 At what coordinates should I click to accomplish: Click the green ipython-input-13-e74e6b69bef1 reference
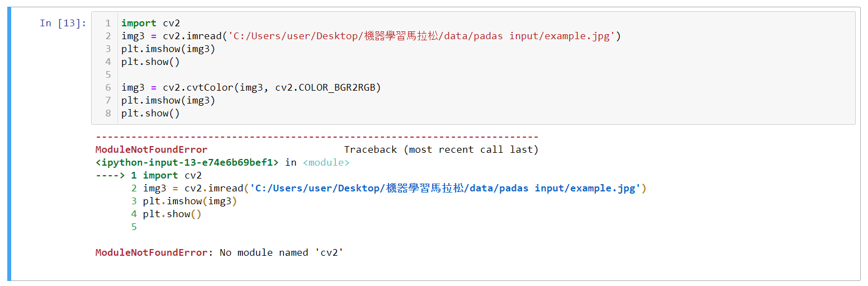pyautogui.click(x=187, y=162)
